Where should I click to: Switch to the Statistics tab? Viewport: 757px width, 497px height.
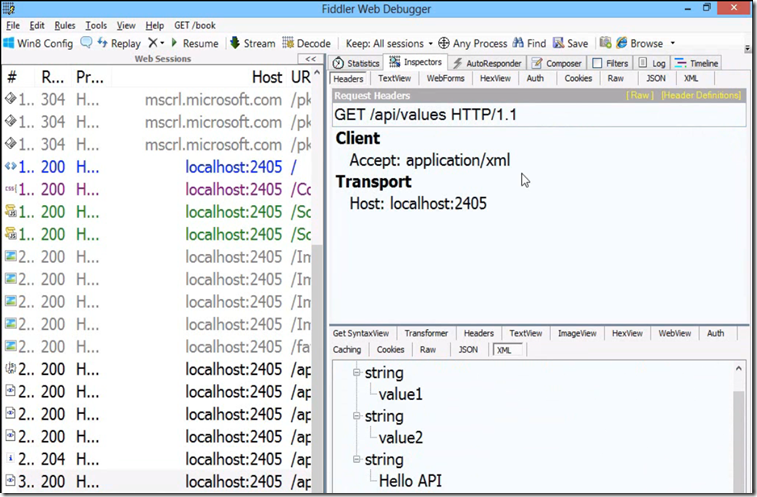(x=356, y=63)
